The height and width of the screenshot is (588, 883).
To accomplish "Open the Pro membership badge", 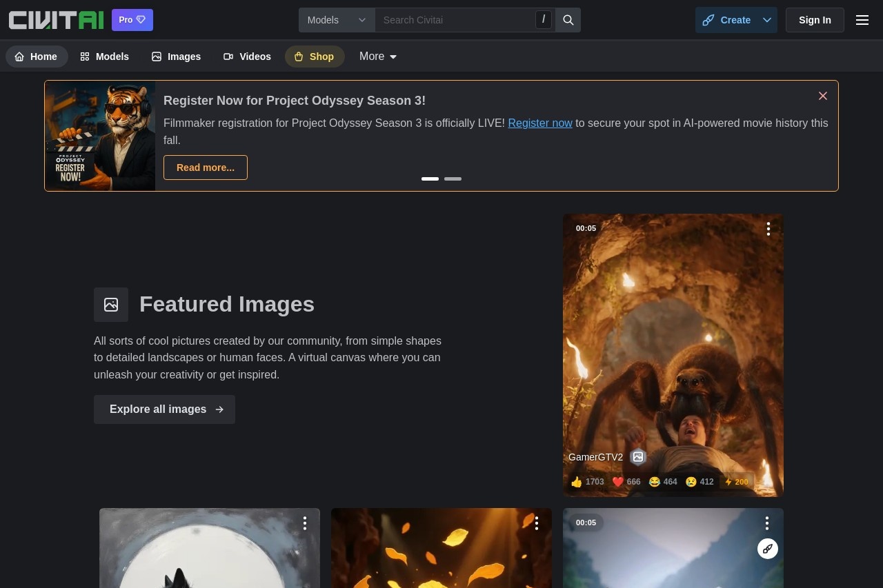I will pos(132,20).
